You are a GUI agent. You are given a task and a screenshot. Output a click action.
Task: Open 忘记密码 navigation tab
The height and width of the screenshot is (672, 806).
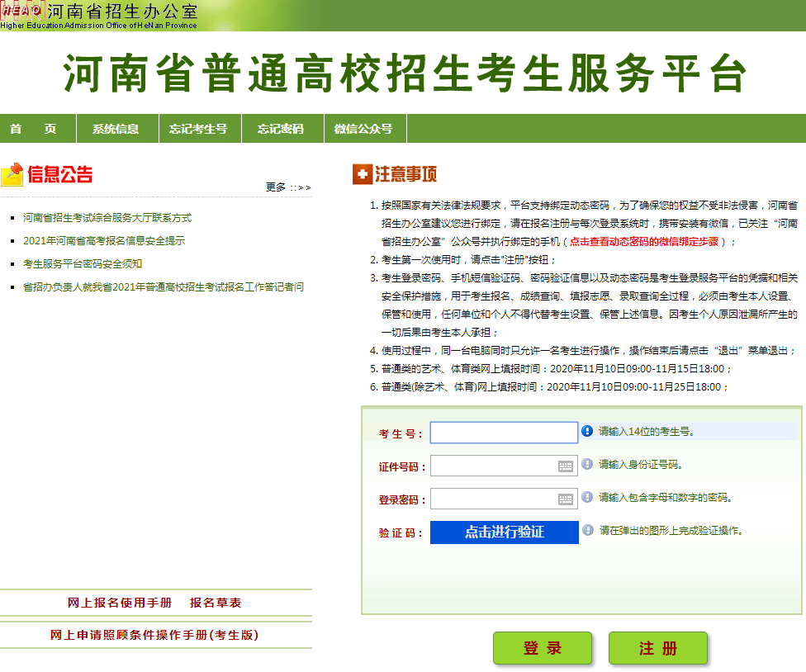(x=283, y=129)
